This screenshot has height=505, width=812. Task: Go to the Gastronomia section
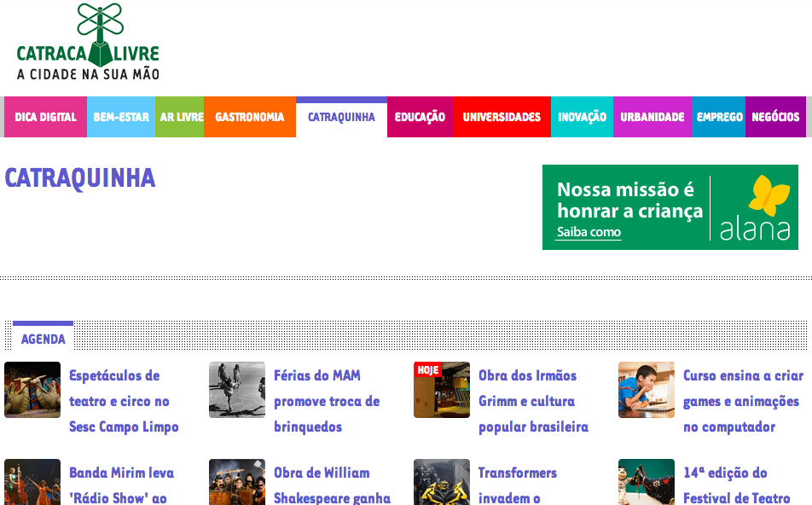click(250, 117)
